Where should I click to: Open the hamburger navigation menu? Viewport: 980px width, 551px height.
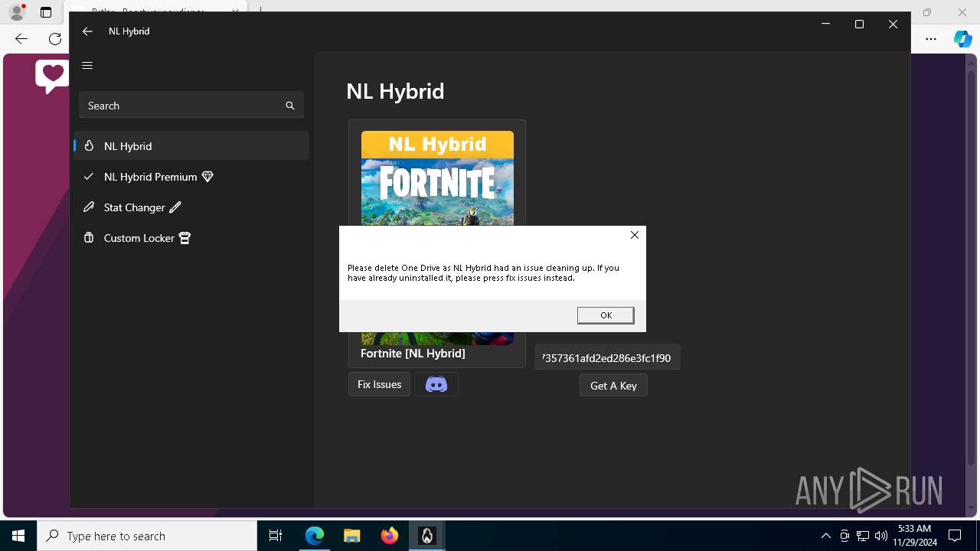[x=87, y=66]
